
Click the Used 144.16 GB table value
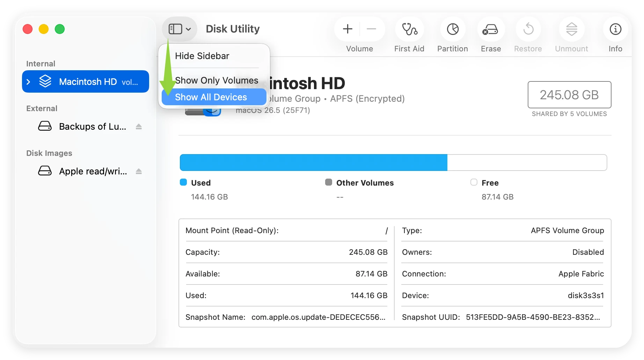[x=369, y=295]
